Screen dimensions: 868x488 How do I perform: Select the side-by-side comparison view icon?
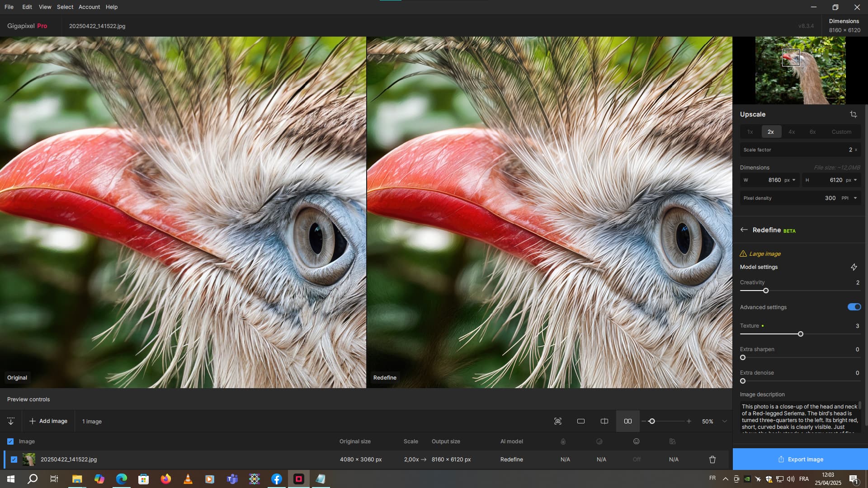627,421
